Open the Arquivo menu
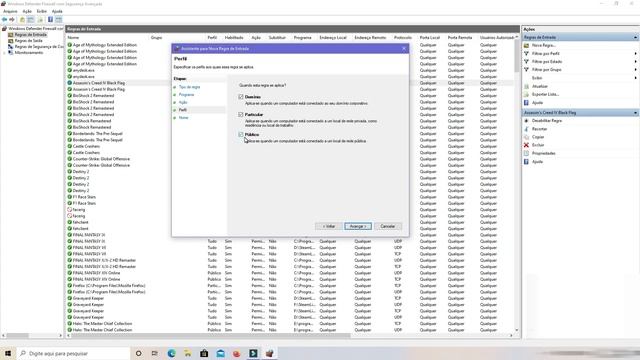This screenshot has height=360, width=640. (10, 11)
